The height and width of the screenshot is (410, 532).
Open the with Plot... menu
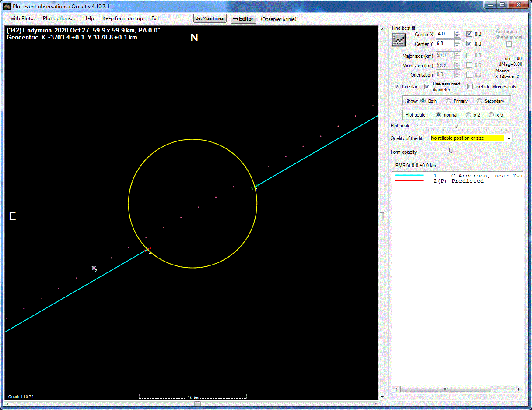pos(22,18)
